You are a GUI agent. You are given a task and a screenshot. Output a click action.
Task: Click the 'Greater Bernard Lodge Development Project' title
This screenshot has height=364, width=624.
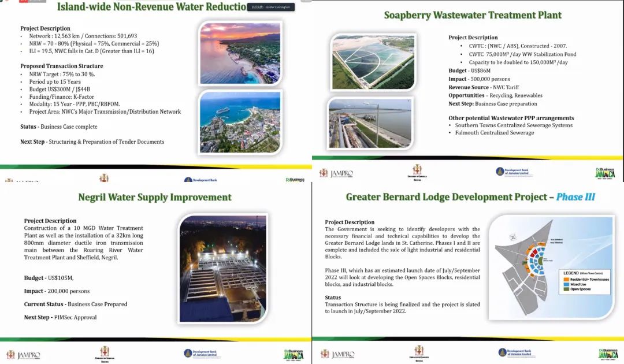447,197
